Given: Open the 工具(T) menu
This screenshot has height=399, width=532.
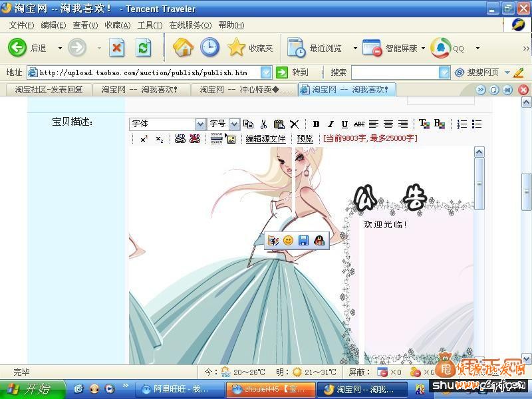Looking at the screenshot, I should [x=150, y=25].
